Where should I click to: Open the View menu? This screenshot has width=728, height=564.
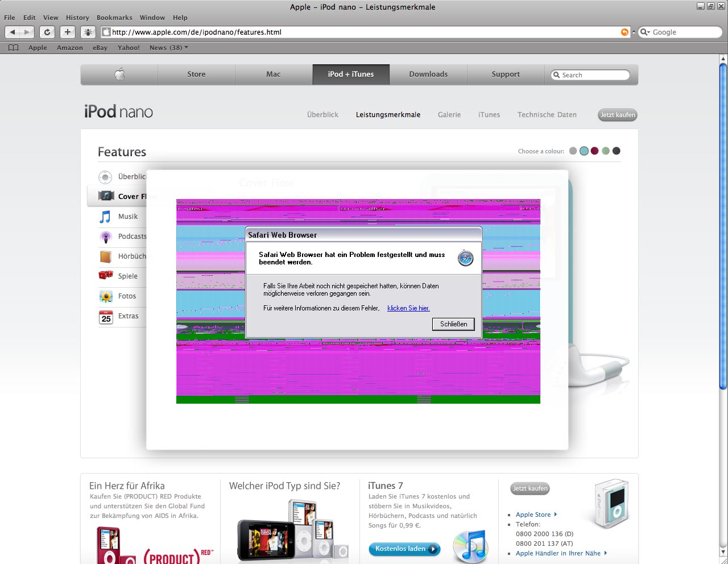(51, 18)
